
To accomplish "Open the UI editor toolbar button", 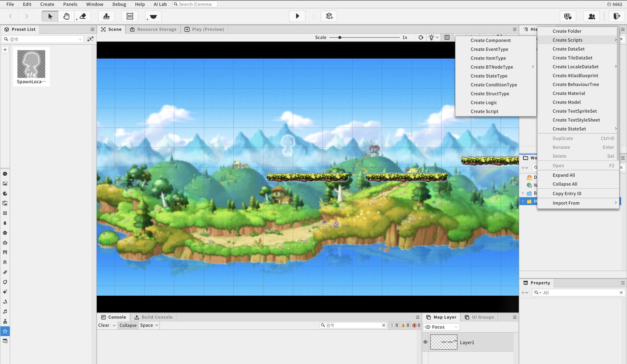I will [x=130, y=16].
